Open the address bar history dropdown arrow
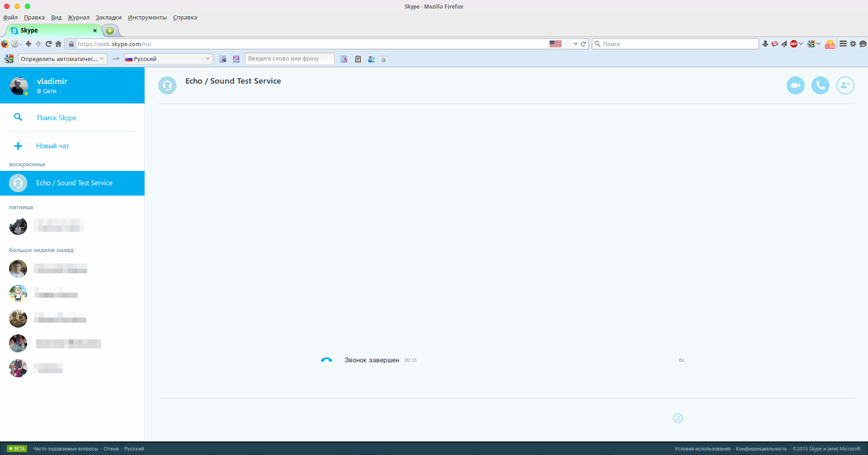868x455 pixels. (x=576, y=44)
